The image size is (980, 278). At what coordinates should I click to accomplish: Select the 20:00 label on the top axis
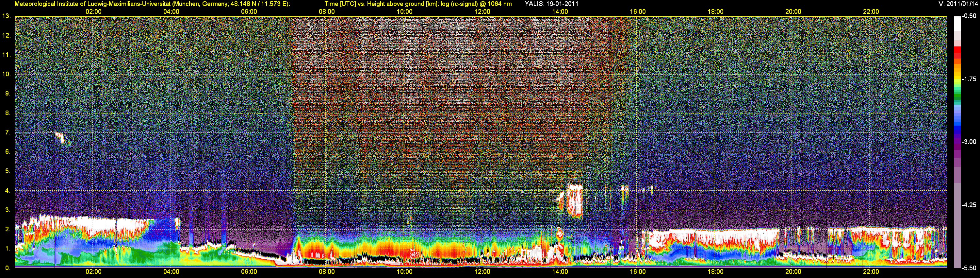coord(793,12)
